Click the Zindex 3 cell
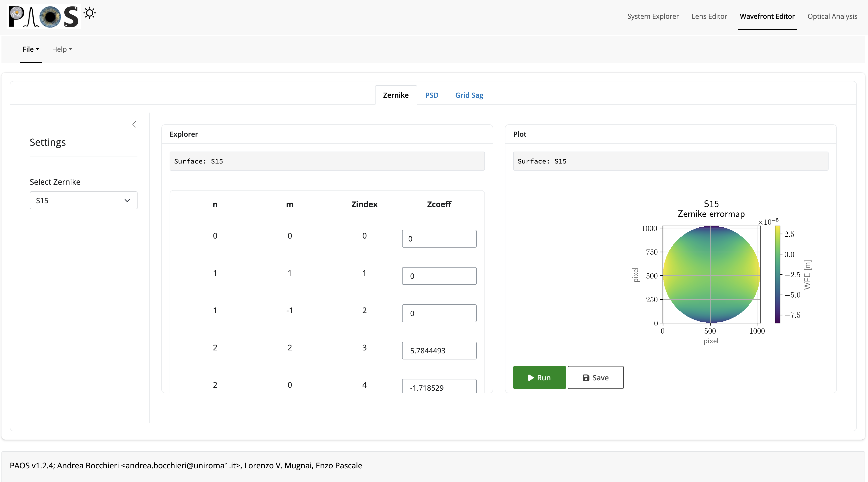This screenshot has width=868, height=482. click(x=364, y=347)
